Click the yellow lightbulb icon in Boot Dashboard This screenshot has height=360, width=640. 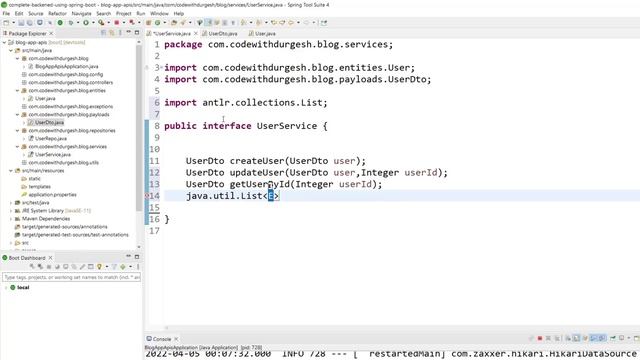99,267
